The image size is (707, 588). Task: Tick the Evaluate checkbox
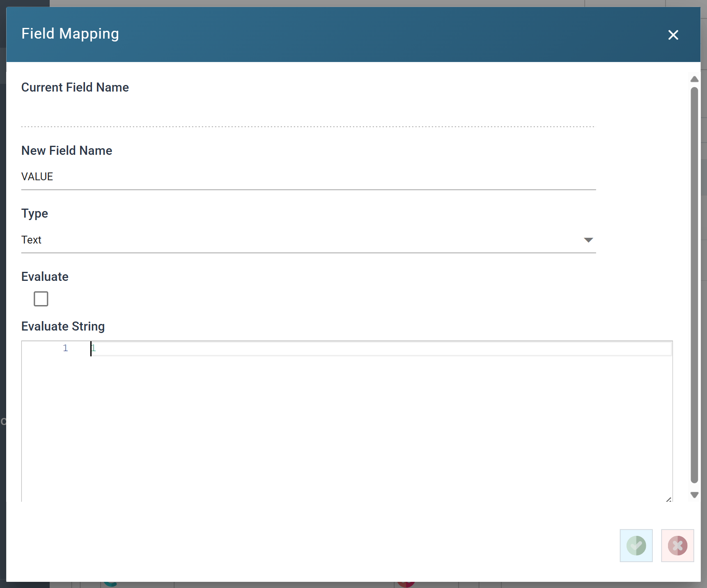pyautogui.click(x=41, y=299)
